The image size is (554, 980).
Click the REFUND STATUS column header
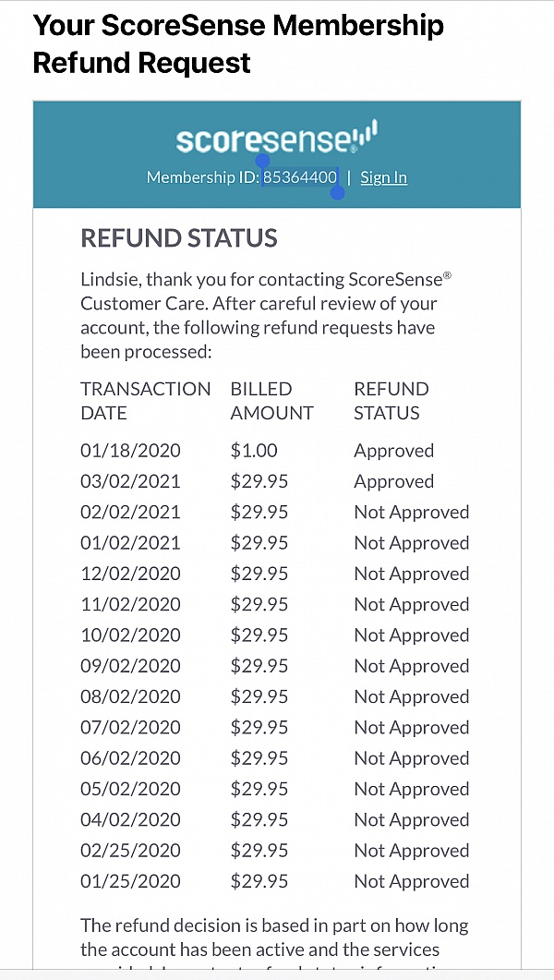391,401
